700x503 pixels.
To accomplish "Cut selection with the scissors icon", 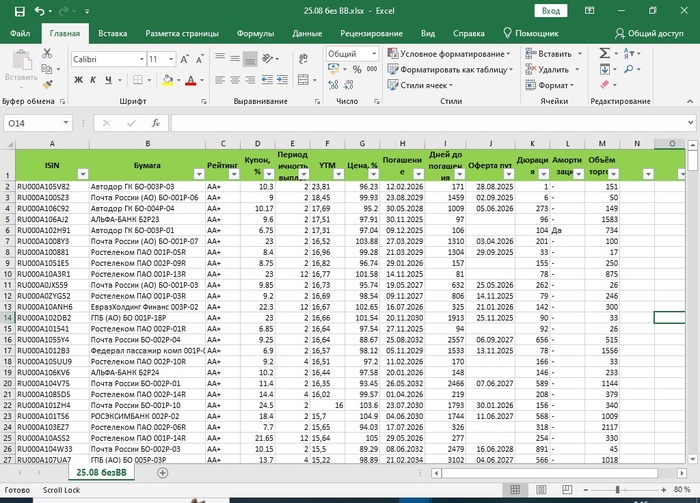I will pyautogui.click(x=47, y=53).
